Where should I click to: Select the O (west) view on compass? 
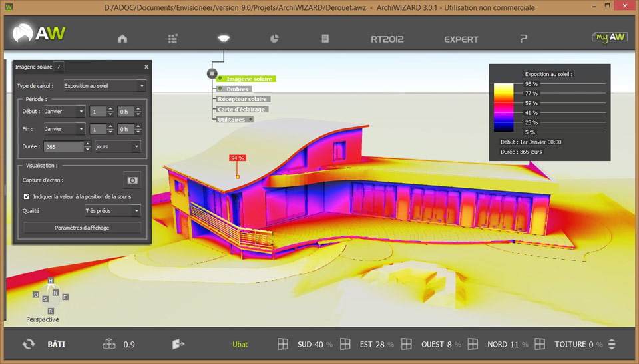[x=36, y=295]
